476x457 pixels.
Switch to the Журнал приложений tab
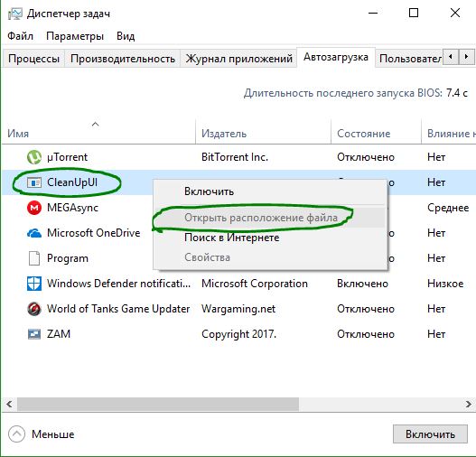coord(239,59)
